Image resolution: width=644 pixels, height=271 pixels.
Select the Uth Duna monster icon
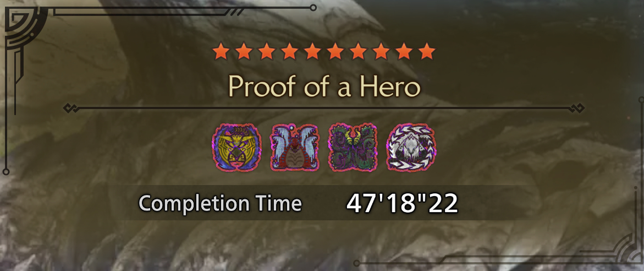click(x=294, y=147)
